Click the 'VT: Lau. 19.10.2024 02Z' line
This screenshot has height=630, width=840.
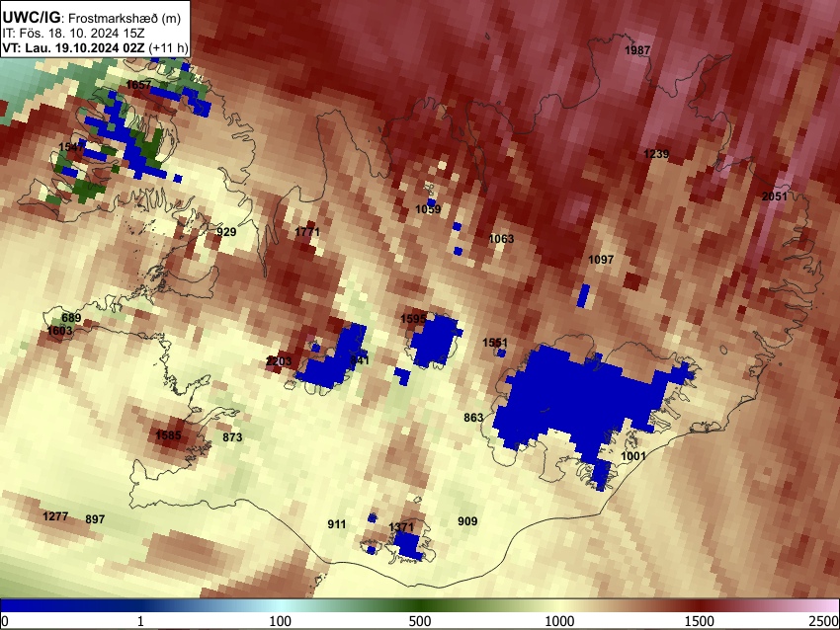[73, 47]
